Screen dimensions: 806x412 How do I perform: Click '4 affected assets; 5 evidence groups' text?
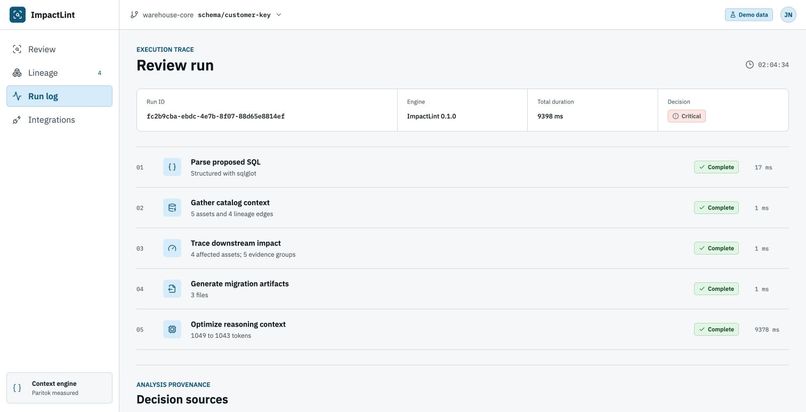(243, 255)
